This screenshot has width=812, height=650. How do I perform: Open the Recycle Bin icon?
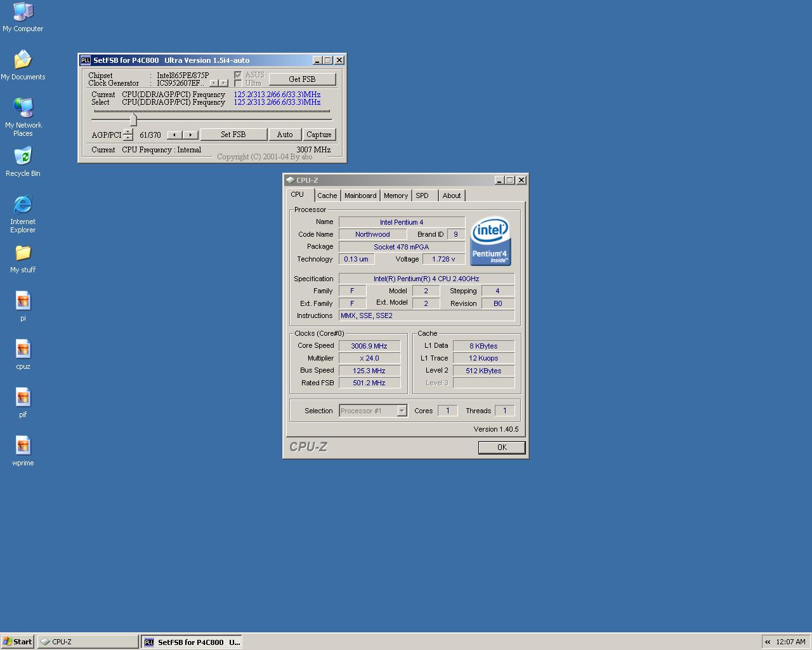tap(23, 162)
